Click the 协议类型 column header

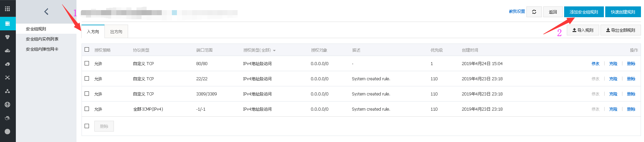141,50
